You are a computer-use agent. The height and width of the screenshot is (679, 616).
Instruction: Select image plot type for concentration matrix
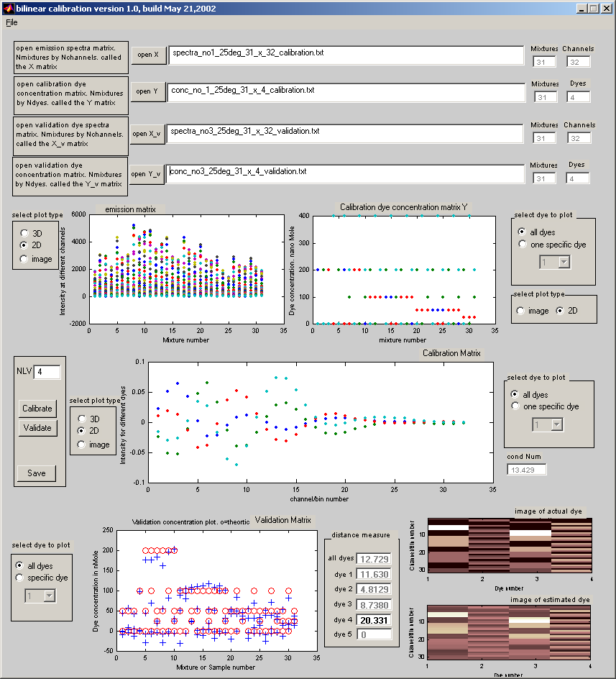[522, 311]
